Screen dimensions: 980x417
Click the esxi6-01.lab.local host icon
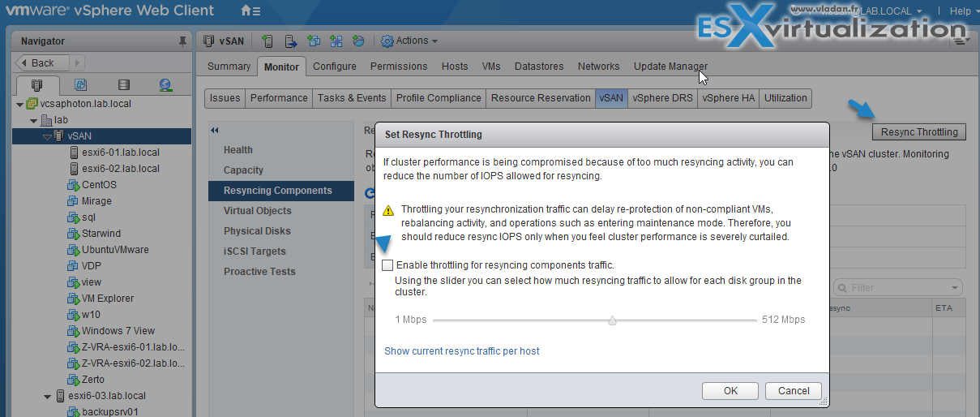[75, 153]
